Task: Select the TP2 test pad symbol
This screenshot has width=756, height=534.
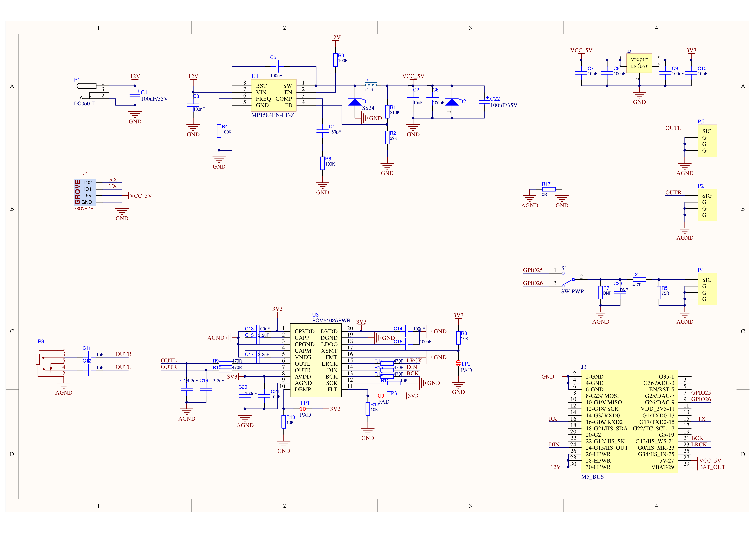Action: [x=458, y=363]
